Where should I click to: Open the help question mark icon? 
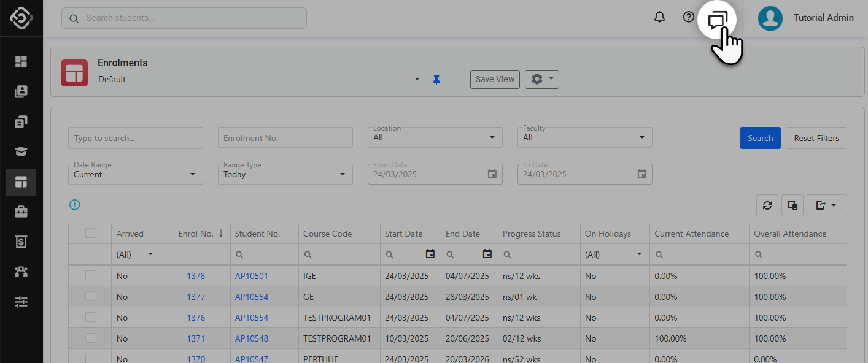[x=689, y=18]
